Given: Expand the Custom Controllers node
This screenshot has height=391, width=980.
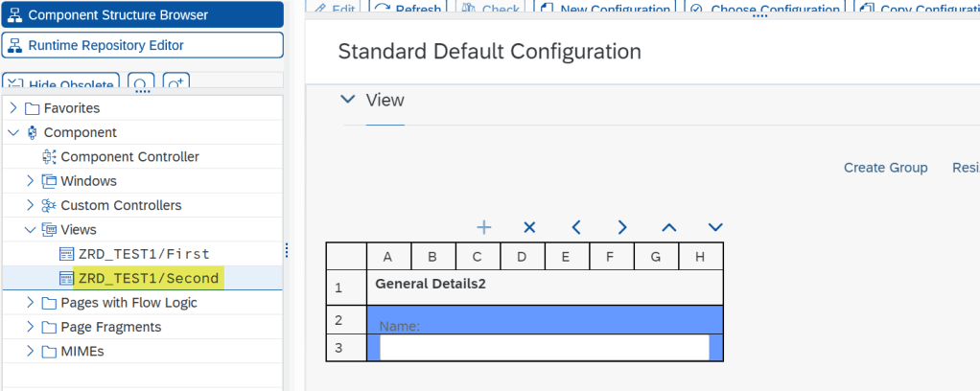Looking at the screenshot, I should (x=31, y=205).
